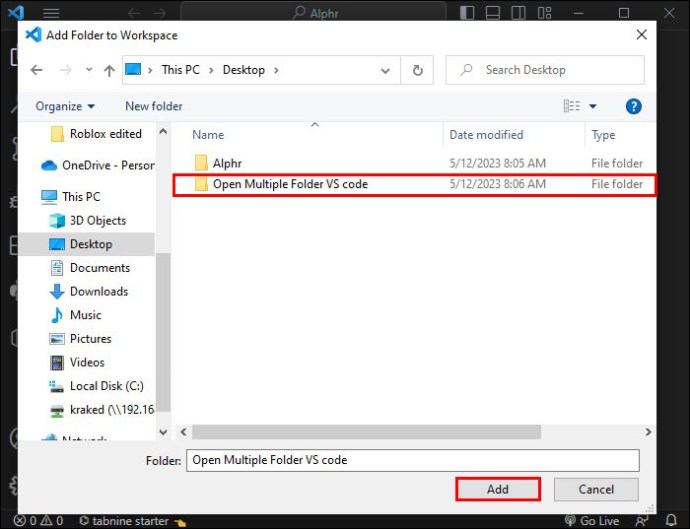Expand the address path dropdown chevron

[x=385, y=70]
